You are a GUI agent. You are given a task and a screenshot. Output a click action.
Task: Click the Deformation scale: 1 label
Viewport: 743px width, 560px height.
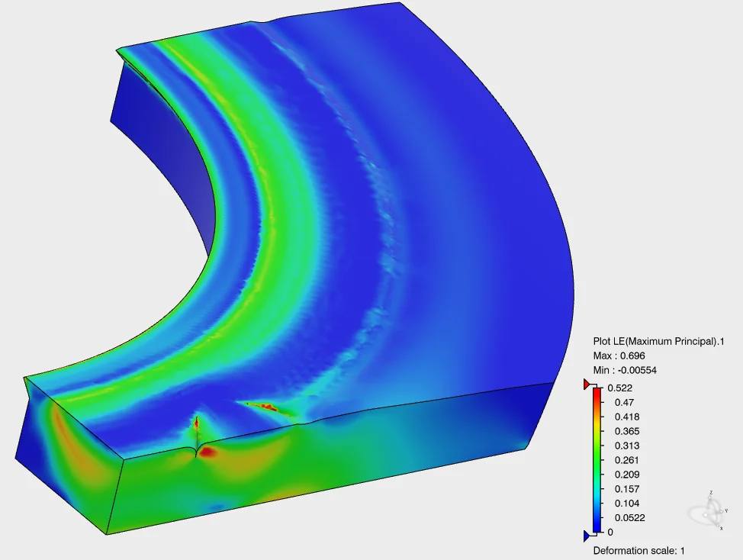coord(637,549)
